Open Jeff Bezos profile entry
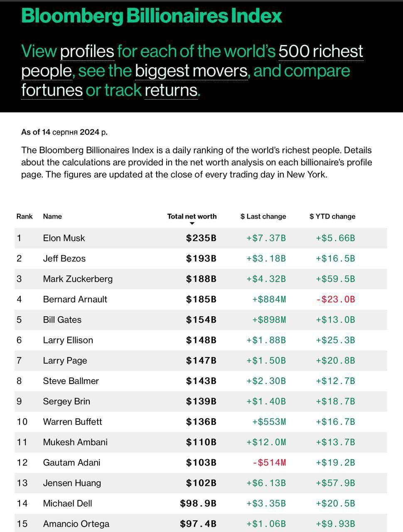Screen dimensions: 403x532 [x=64, y=259]
